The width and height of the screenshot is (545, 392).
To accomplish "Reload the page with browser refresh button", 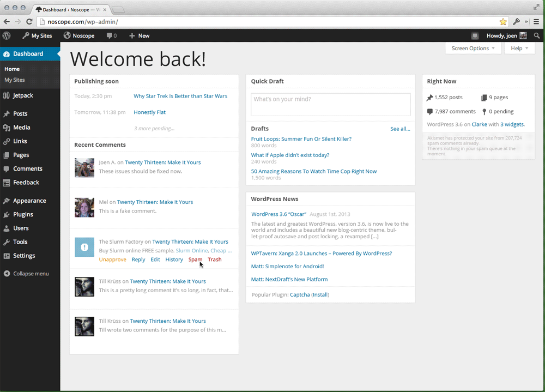I will [x=29, y=22].
